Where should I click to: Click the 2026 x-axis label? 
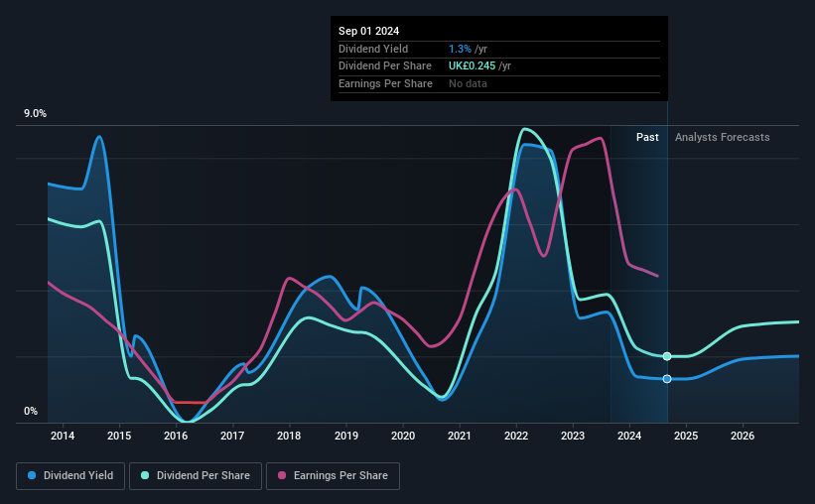[743, 436]
